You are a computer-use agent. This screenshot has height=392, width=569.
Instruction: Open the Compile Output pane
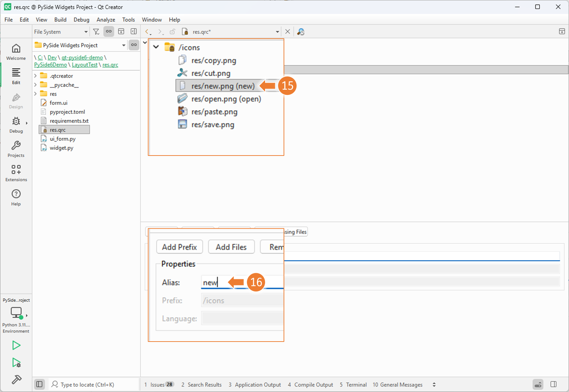click(311, 384)
